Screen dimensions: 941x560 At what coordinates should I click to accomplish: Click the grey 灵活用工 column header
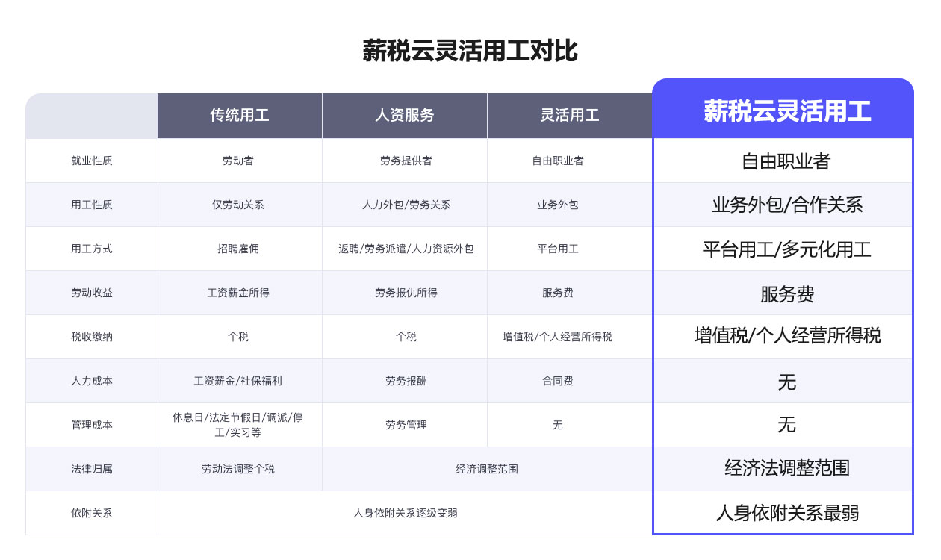coord(570,116)
